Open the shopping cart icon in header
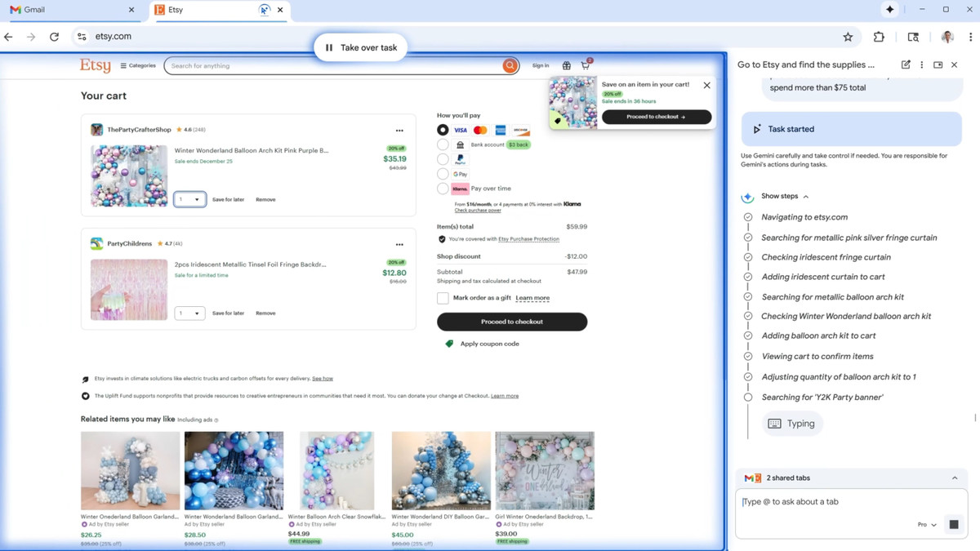 586,65
